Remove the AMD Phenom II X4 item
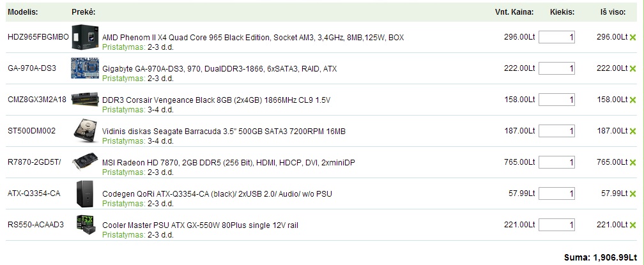 [x=632, y=37]
